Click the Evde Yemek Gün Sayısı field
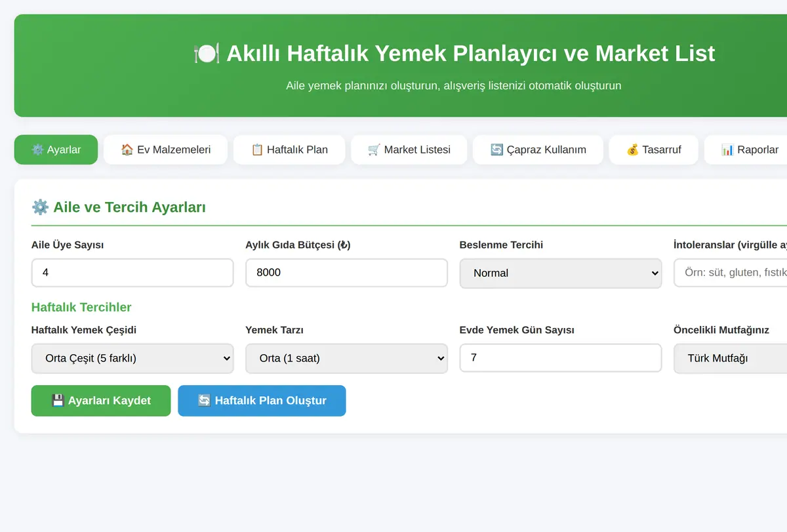This screenshot has height=532, width=787. [561, 358]
